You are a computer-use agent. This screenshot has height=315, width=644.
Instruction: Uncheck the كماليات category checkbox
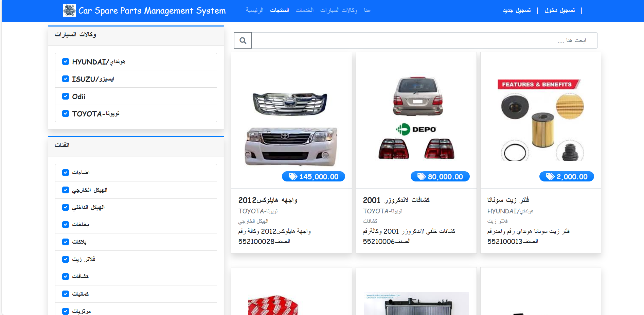pyautogui.click(x=66, y=294)
